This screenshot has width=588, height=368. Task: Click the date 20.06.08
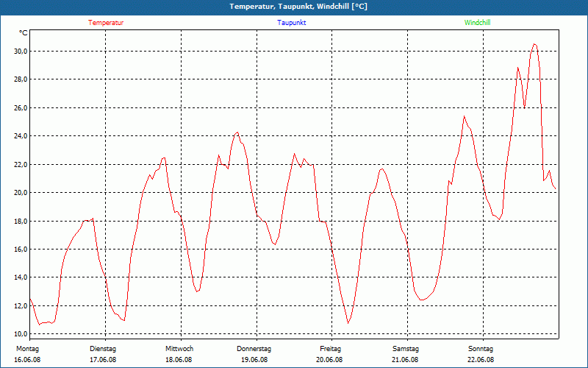[329, 360]
